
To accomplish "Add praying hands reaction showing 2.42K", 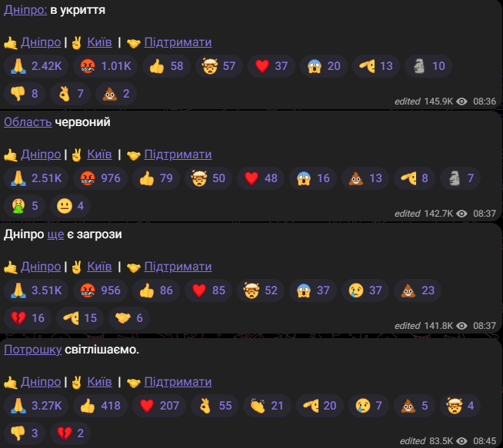I will 36,66.
